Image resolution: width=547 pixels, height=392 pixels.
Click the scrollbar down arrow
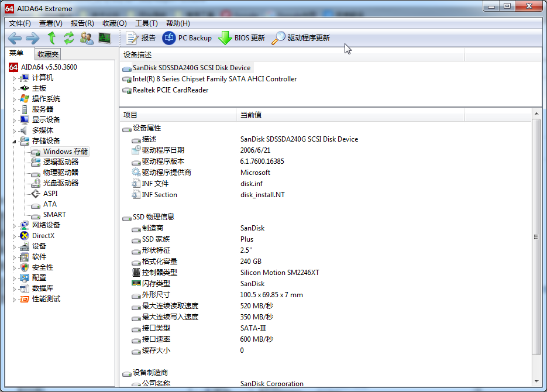(536, 381)
